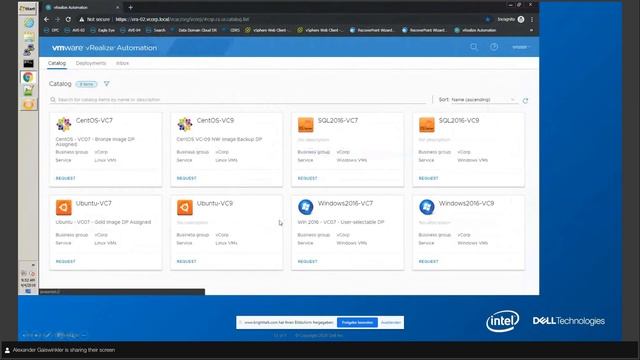Click the Ubuntu-VC7 logo icon

tap(64, 207)
